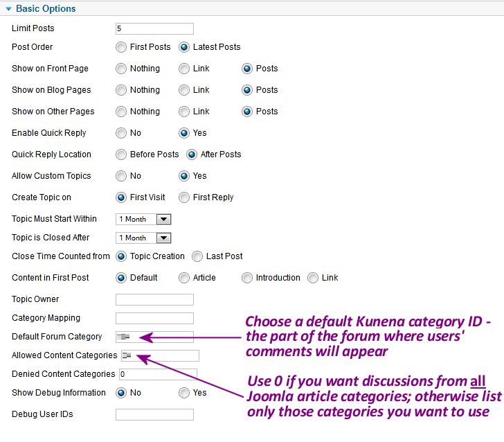Click the Debug User IDs input field
Screen dimensions: 504x442
click(x=154, y=415)
